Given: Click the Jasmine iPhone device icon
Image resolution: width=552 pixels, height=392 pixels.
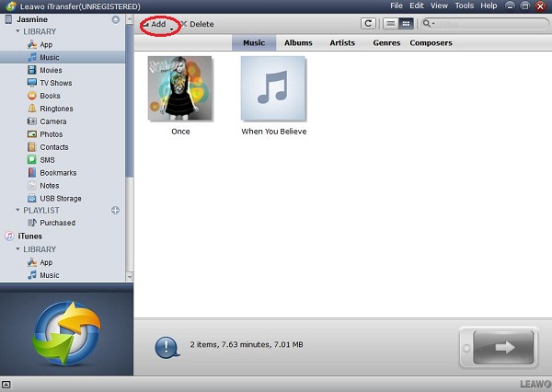Looking at the screenshot, I should tap(8, 19).
